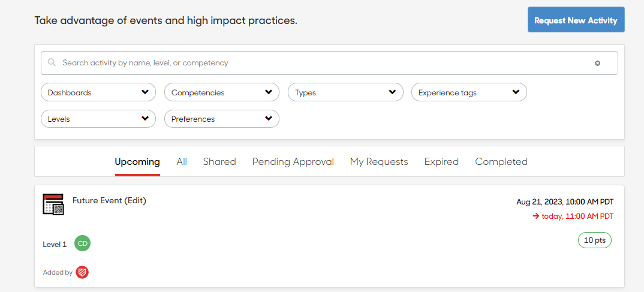This screenshot has width=644, height=292.
Task: Clear the search field with the x icon
Action: coord(598,63)
